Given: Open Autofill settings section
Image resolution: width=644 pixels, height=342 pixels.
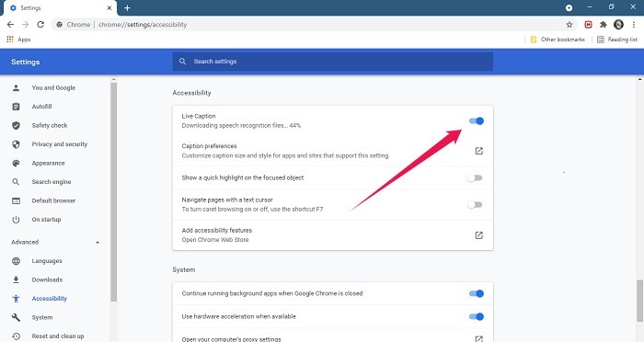Looking at the screenshot, I should pyautogui.click(x=42, y=107).
